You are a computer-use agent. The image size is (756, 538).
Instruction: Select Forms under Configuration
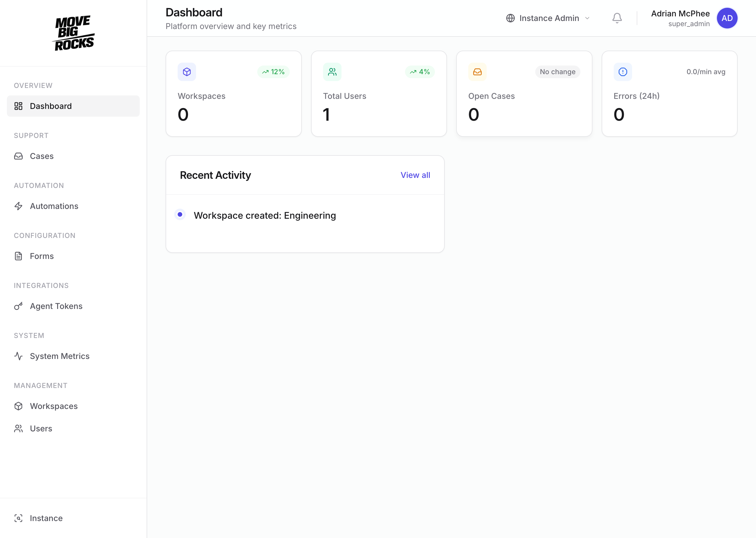[42, 256]
